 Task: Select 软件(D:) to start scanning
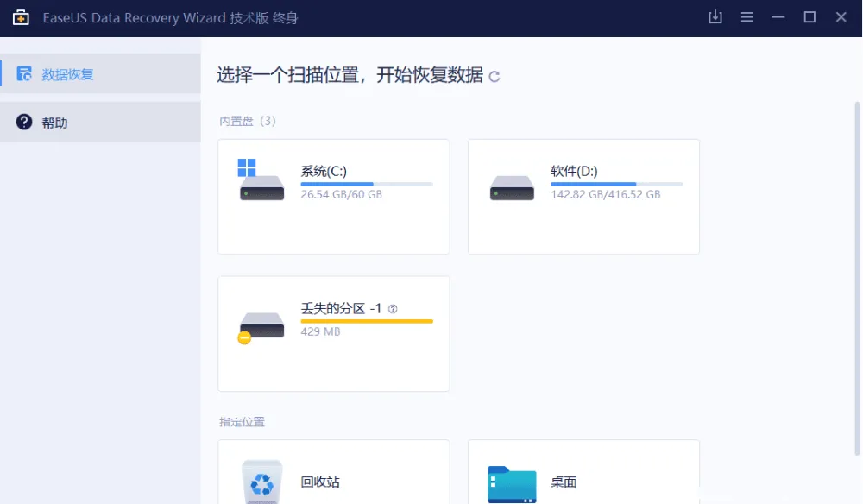pos(583,196)
